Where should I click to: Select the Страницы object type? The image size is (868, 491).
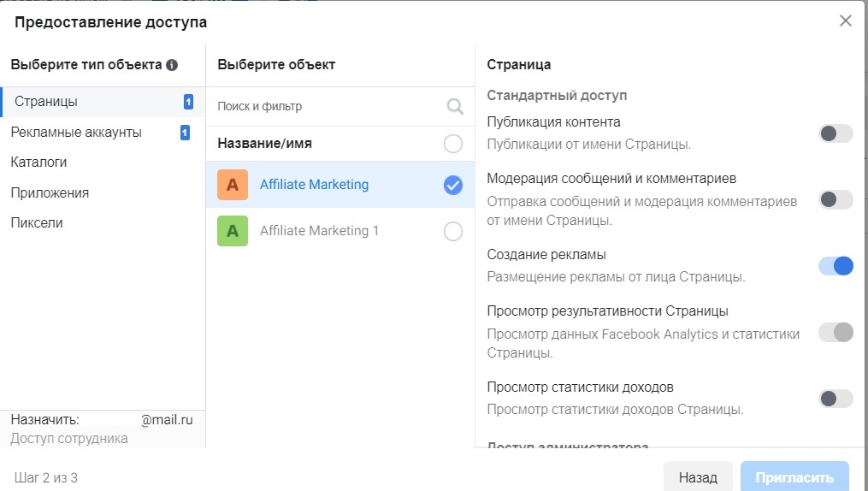tap(103, 102)
